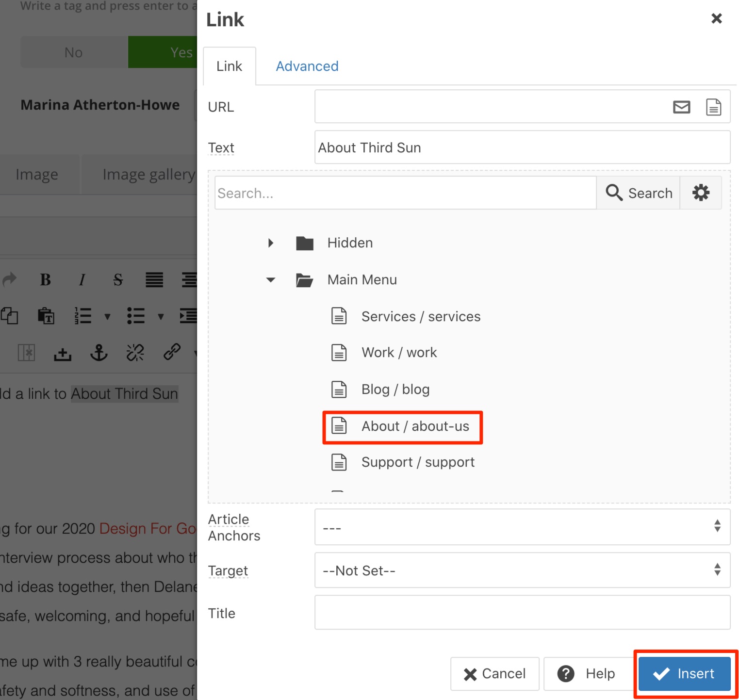Select About / about-us menu item
Image resolution: width=739 pixels, height=700 pixels.
tap(415, 426)
